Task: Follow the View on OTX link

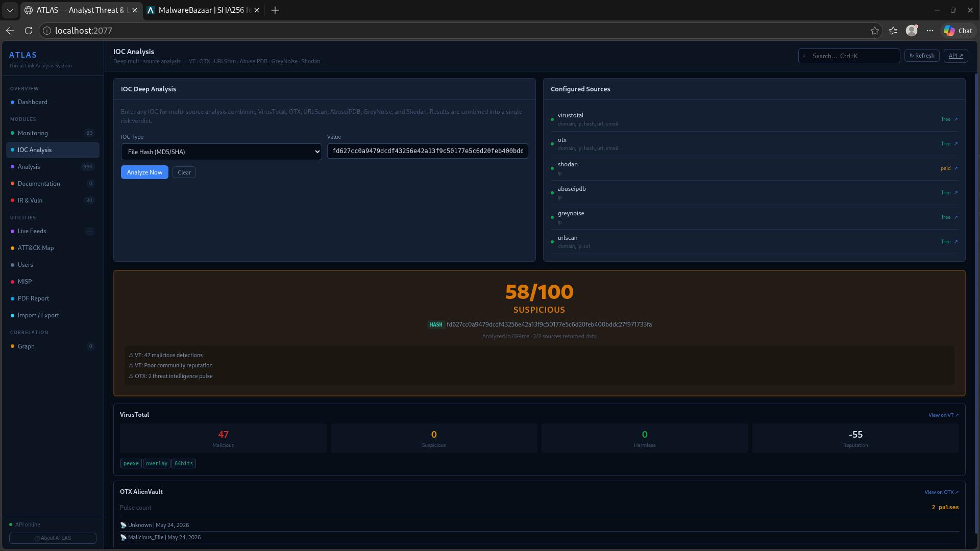Action: (941, 492)
